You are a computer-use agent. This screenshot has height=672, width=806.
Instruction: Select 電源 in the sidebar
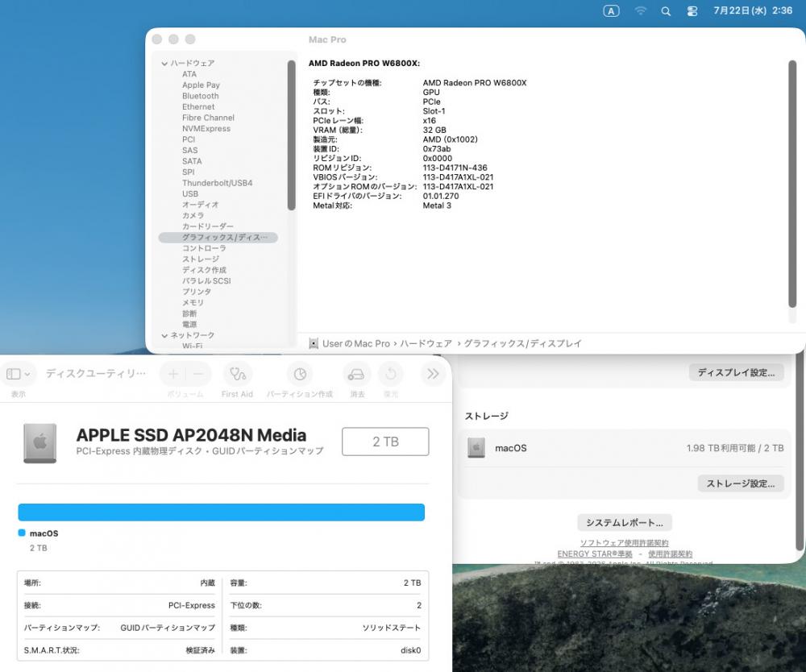coord(189,324)
